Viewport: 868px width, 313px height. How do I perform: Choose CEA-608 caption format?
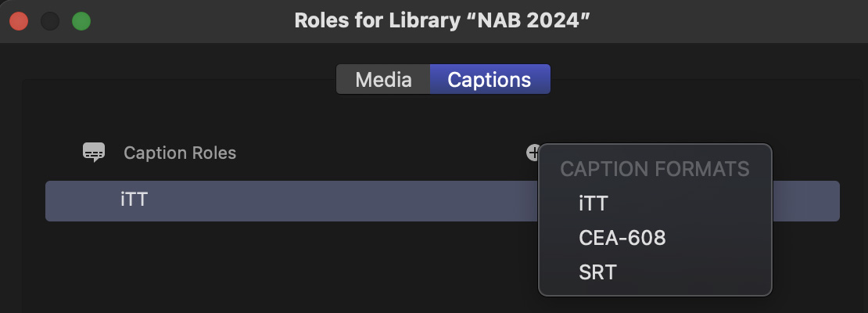[622, 238]
